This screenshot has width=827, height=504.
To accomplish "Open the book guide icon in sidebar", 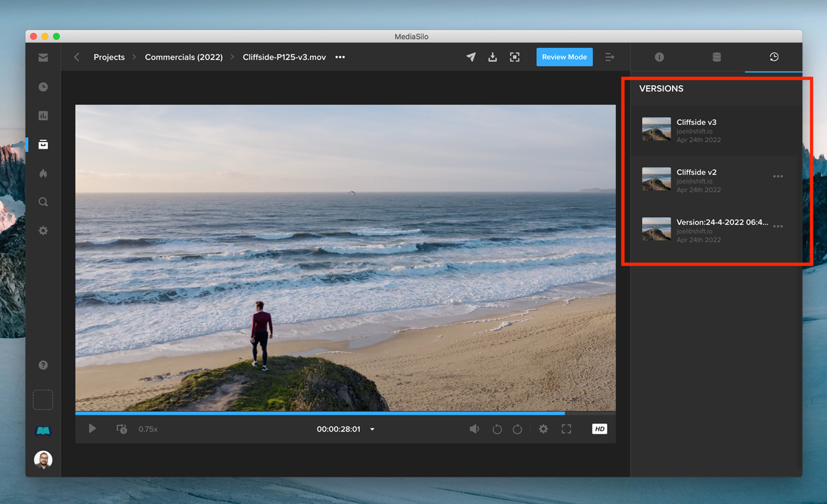I will click(x=43, y=431).
